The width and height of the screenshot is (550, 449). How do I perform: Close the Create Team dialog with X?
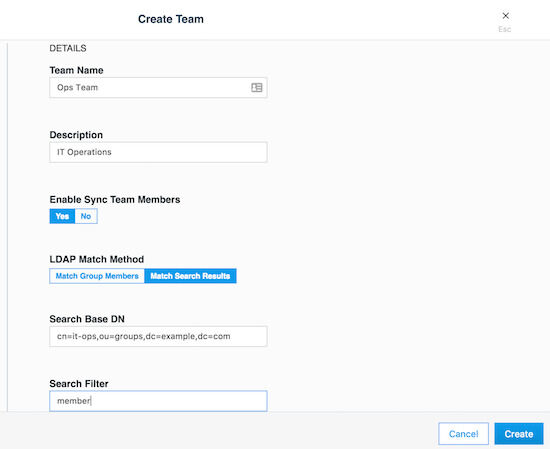click(x=505, y=15)
